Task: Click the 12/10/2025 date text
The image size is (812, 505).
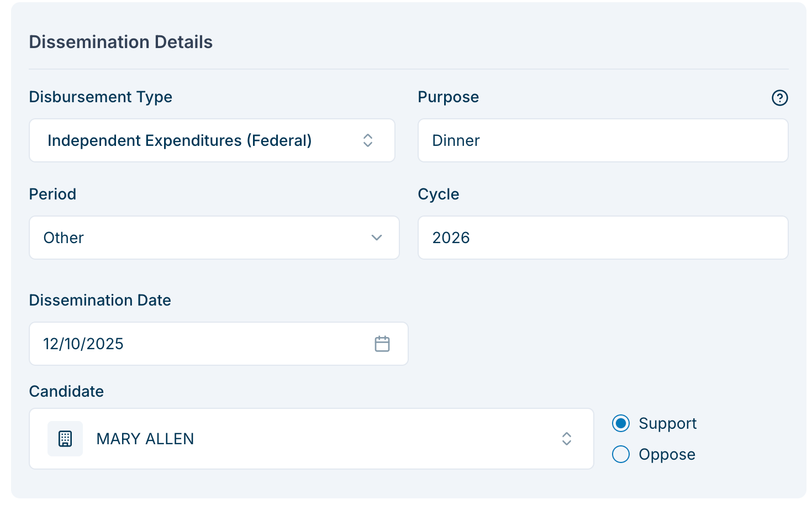Action: coord(83,344)
